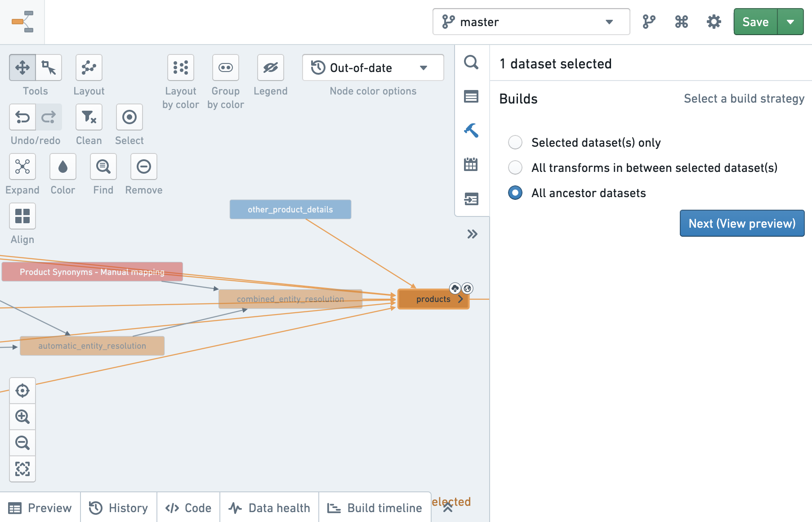812x522 pixels.
Task: Open the Color droplet tool
Action: (x=63, y=166)
